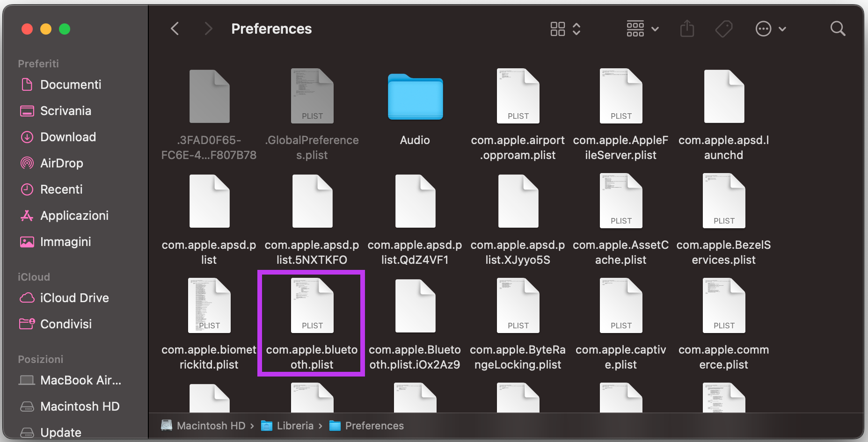Viewport: 868px width, 442px height.
Task: Select Macintosh HD under Posizioni
Action: (80, 406)
